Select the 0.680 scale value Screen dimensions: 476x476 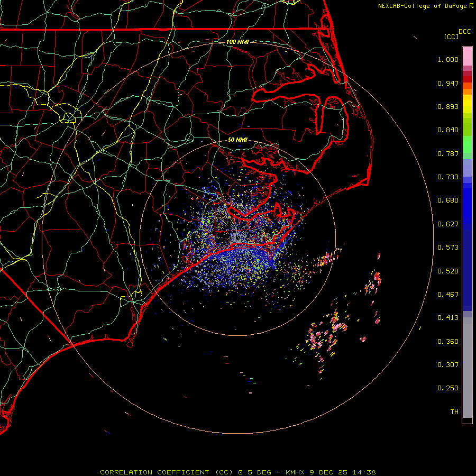(x=448, y=200)
